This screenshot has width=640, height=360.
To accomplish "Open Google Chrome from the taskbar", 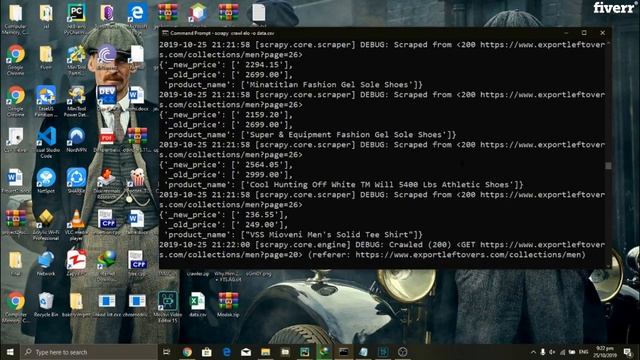I will tap(187, 352).
